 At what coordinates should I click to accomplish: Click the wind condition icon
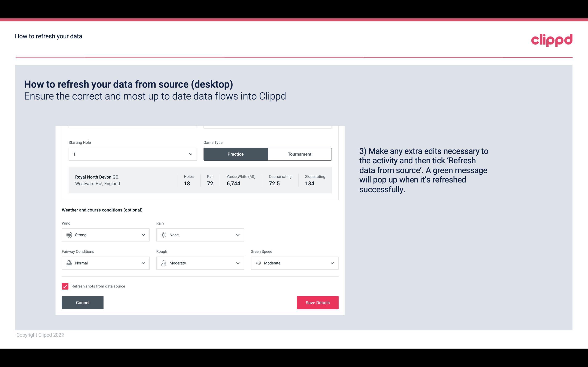coord(69,235)
